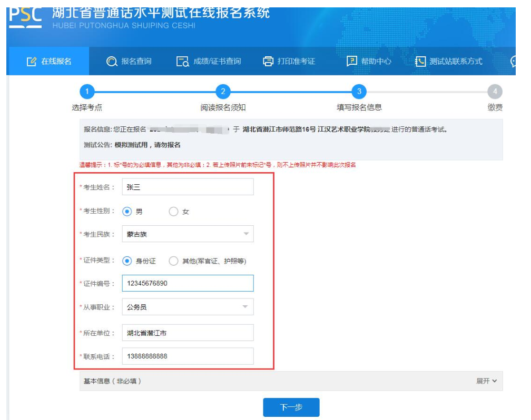This screenshot has height=420, width=531.
Task: Choose 其他(军官证、护照等) ID type
Action: click(x=173, y=261)
